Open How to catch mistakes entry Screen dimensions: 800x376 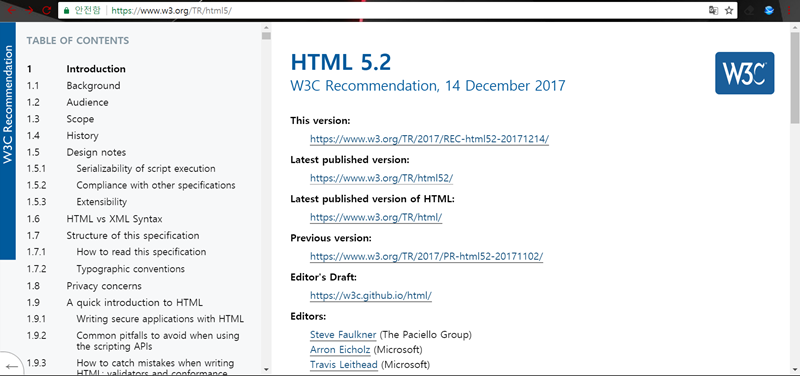click(x=155, y=368)
